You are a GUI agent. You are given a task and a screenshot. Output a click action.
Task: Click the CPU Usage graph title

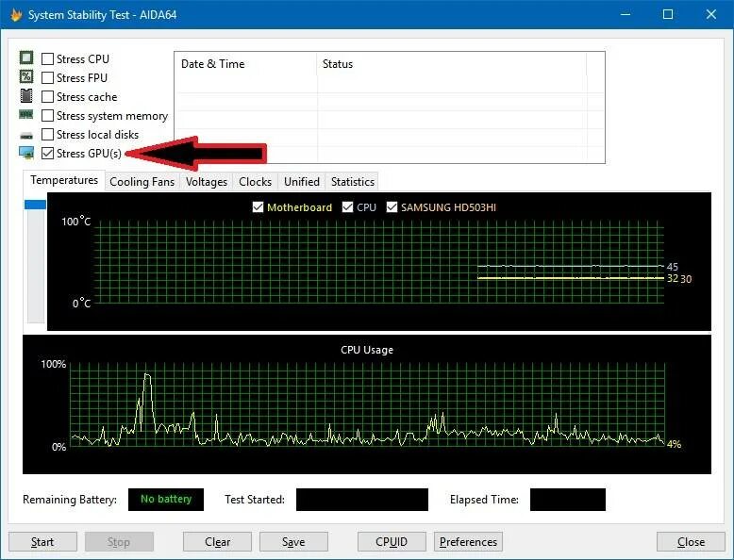click(367, 350)
